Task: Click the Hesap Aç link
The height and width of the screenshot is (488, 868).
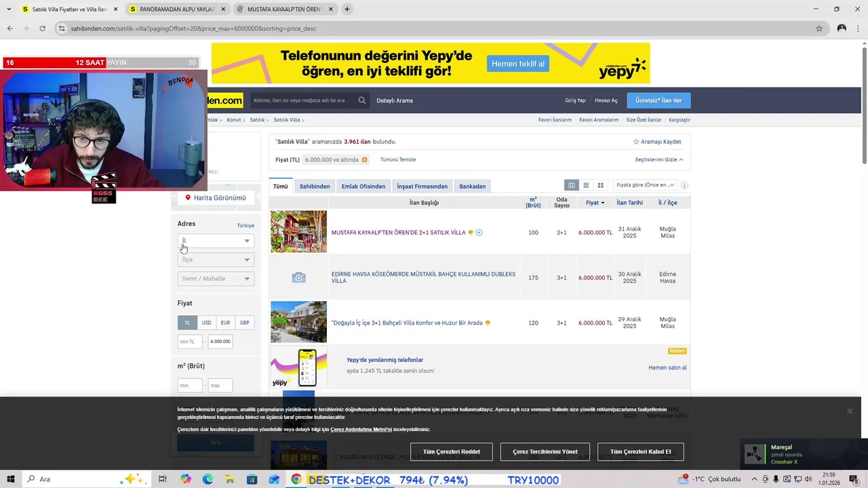Action: click(x=606, y=100)
